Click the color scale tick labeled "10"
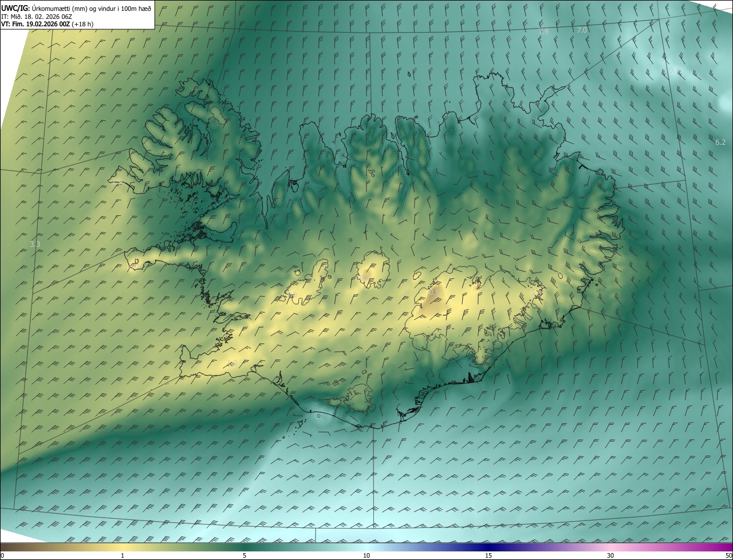Image resolution: width=733 pixels, height=560 pixels. coord(366,555)
